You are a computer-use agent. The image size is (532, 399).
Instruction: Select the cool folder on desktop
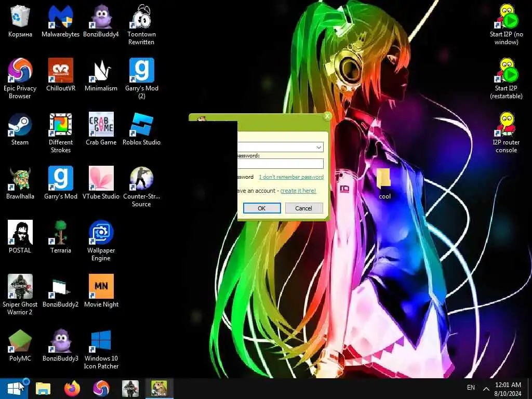384,183
